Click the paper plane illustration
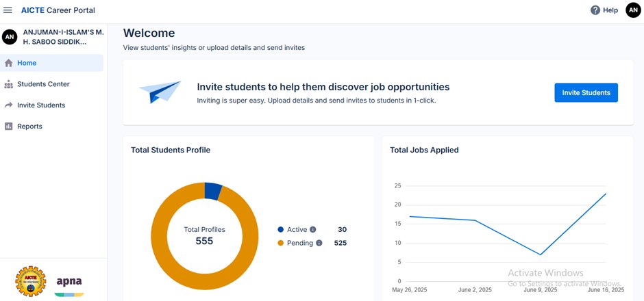This screenshot has height=301, width=644. point(160,92)
